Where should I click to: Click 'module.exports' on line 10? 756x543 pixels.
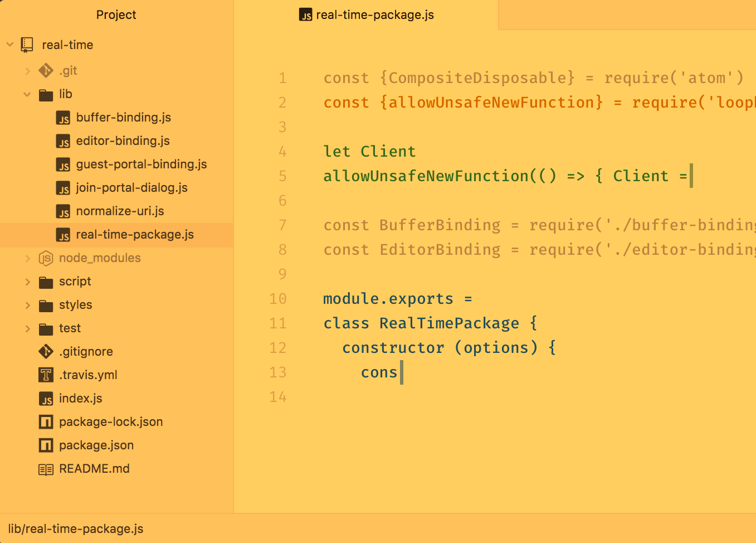click(x=388, y=299)
